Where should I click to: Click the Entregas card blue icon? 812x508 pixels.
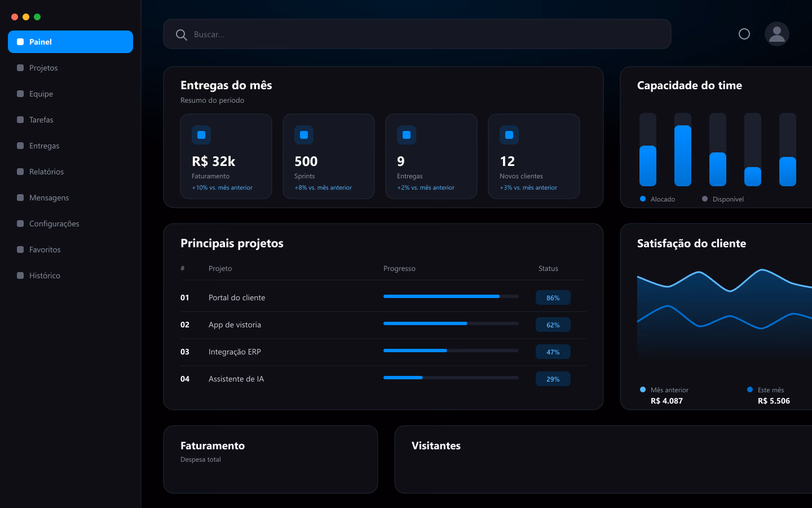[407, 135]
